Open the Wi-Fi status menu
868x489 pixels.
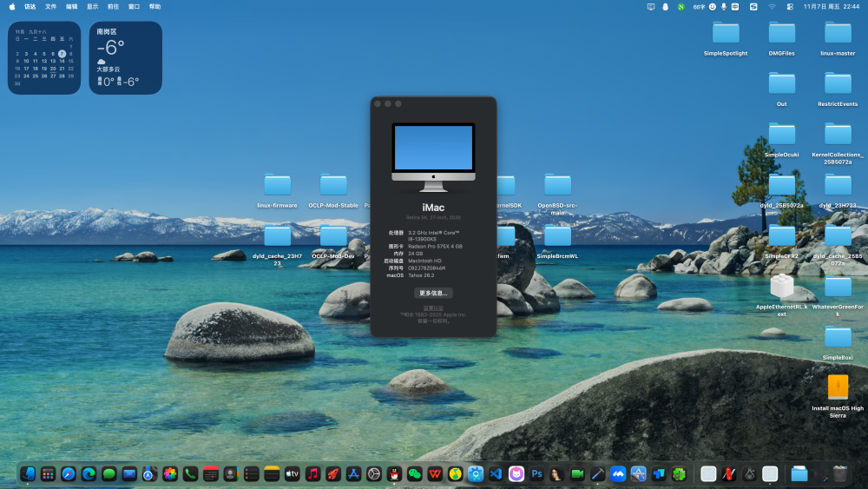(x=772, y=7)
